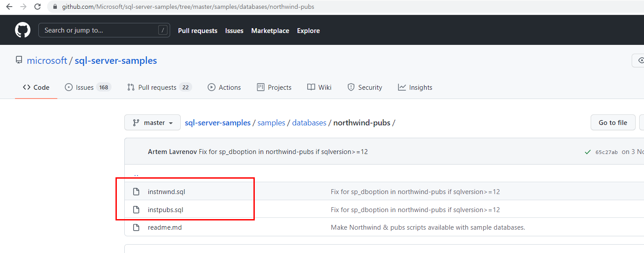
Task: Click the file icon next to readme.md
Action: [x=137, y=227]
